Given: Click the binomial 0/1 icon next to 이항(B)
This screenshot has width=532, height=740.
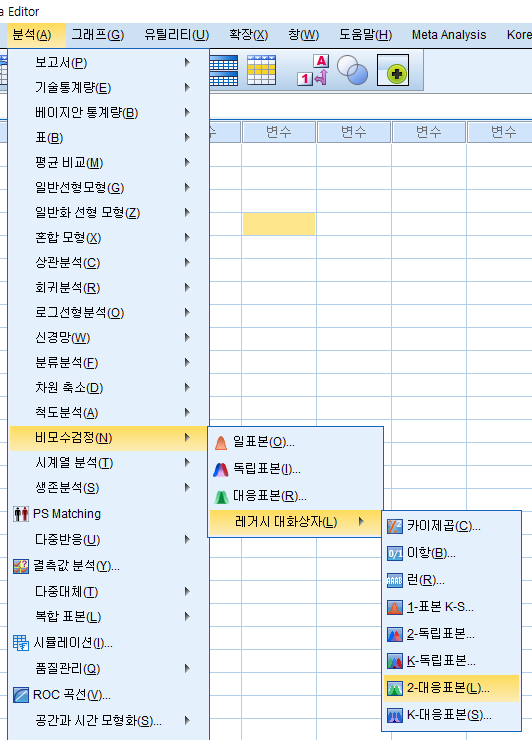Looking at the screenshot, I should (x=395, y=553).
